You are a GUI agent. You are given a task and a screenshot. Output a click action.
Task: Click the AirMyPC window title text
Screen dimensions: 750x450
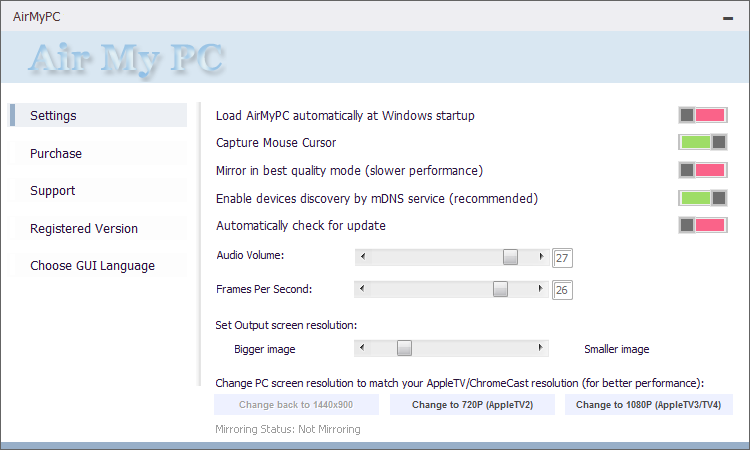pos(37,17)
